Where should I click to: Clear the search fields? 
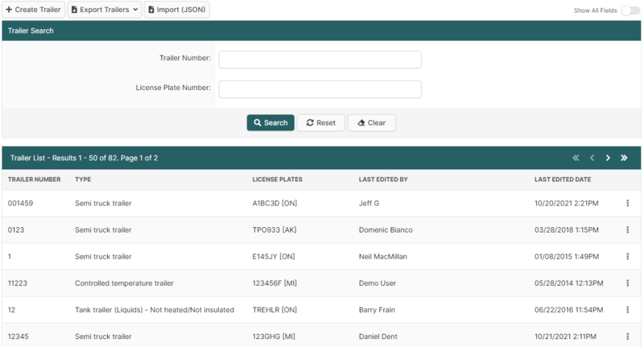tap(371, 123)
